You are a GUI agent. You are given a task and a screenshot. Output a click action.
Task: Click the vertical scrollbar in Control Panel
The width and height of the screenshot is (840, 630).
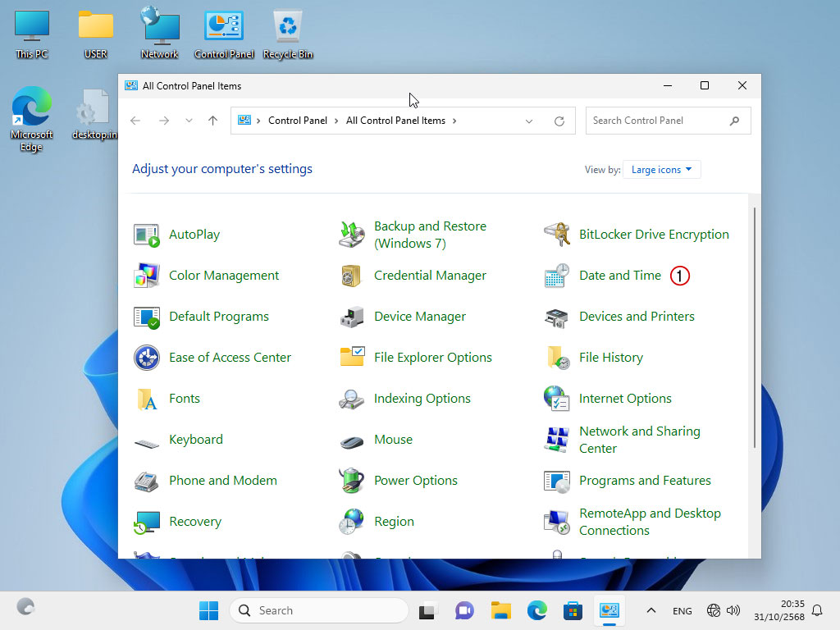tap(754, 328)
